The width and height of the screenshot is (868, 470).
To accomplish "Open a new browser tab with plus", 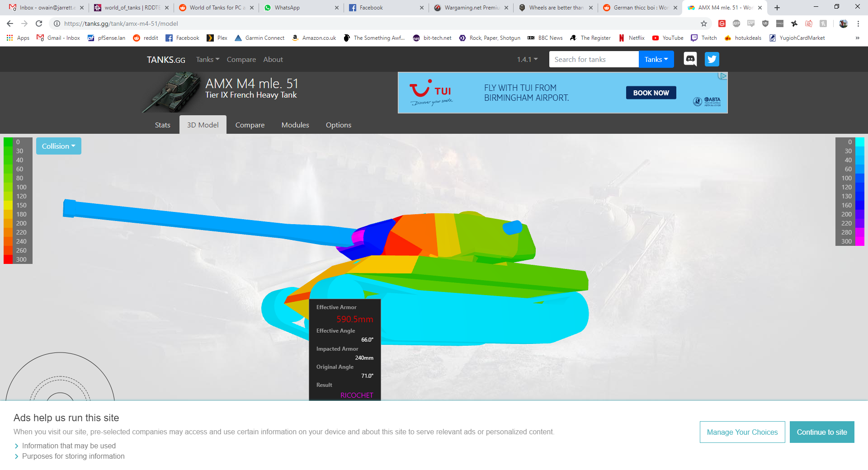I will point(777,8).
